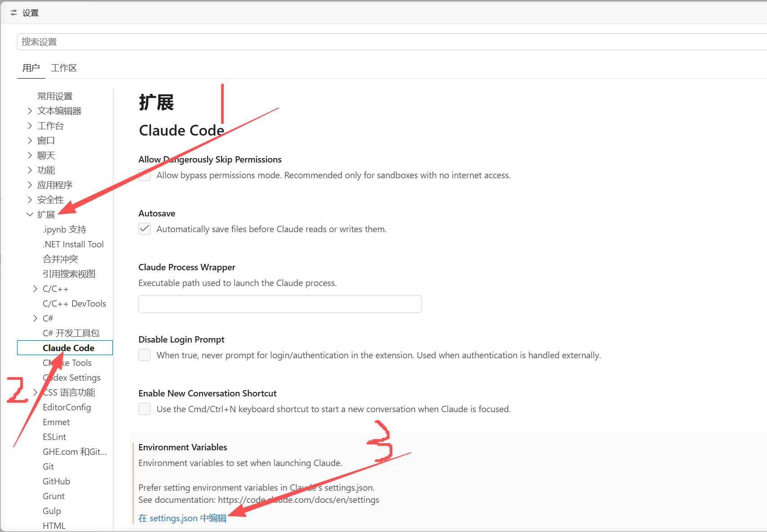The image size is (767, 532).
Task: Open C# 开发工具包 settings
Action: pyautogui.click(x=71, y=333)
